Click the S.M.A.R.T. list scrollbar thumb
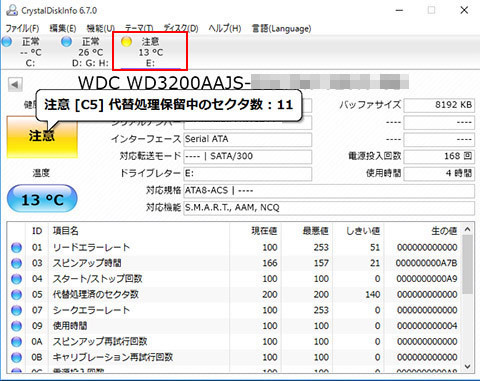The width and height of the screenshot is (480, 381). 467,265
